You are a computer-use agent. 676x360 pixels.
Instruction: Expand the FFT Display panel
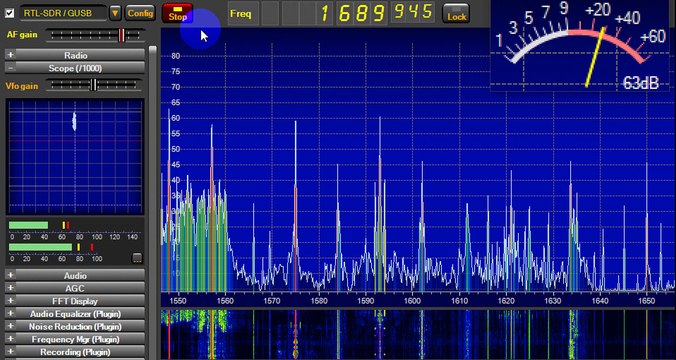click(x=75, y=301)
